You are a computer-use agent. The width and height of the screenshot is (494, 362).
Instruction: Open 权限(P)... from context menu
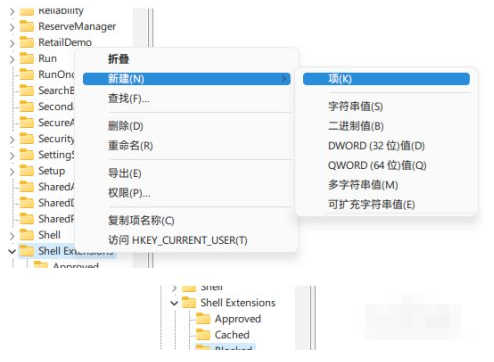187,193
